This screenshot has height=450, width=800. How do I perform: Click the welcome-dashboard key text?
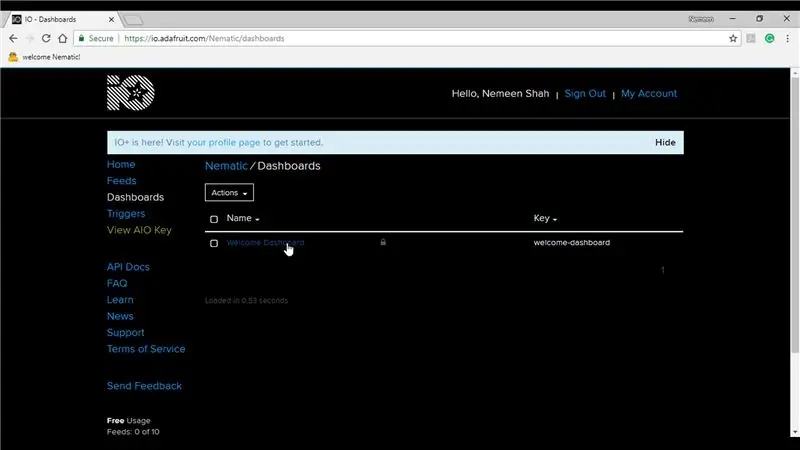point(571,242)
